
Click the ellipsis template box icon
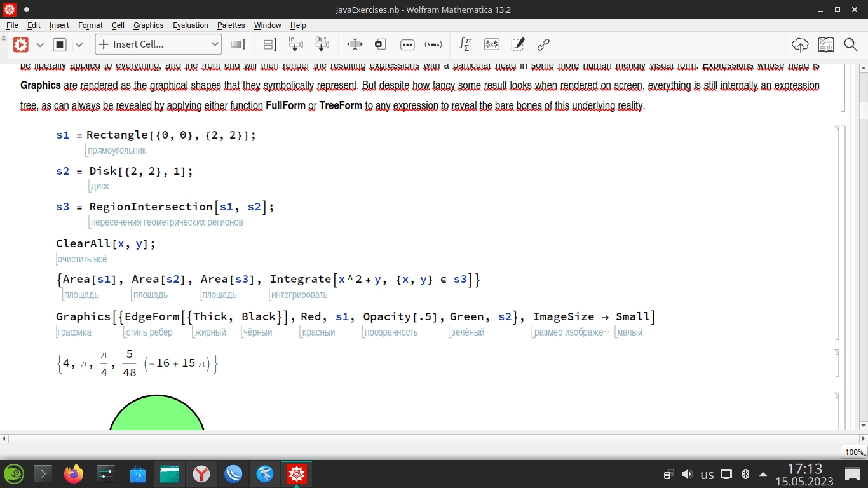[x=407, y=44]
